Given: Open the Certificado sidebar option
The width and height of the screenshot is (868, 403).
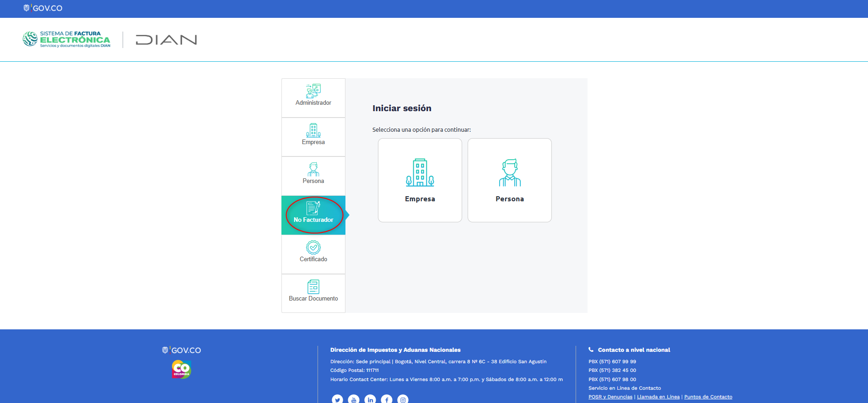Looking at the screenshot, I should (313, 254).
